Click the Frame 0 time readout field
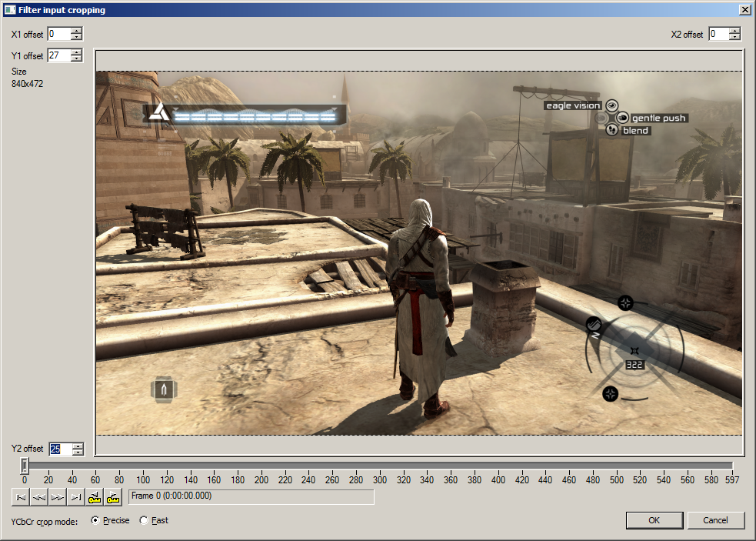 (x=251, y=496)
